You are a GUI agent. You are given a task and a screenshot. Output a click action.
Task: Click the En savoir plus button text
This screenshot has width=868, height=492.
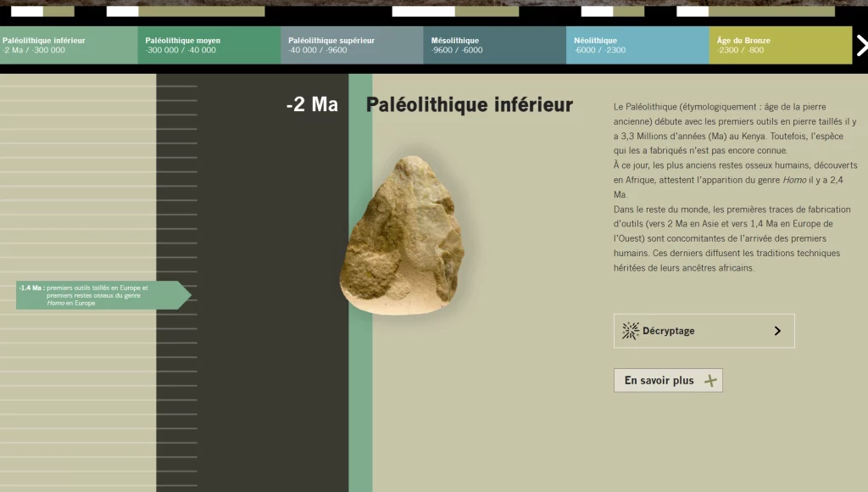pos(659,381)
